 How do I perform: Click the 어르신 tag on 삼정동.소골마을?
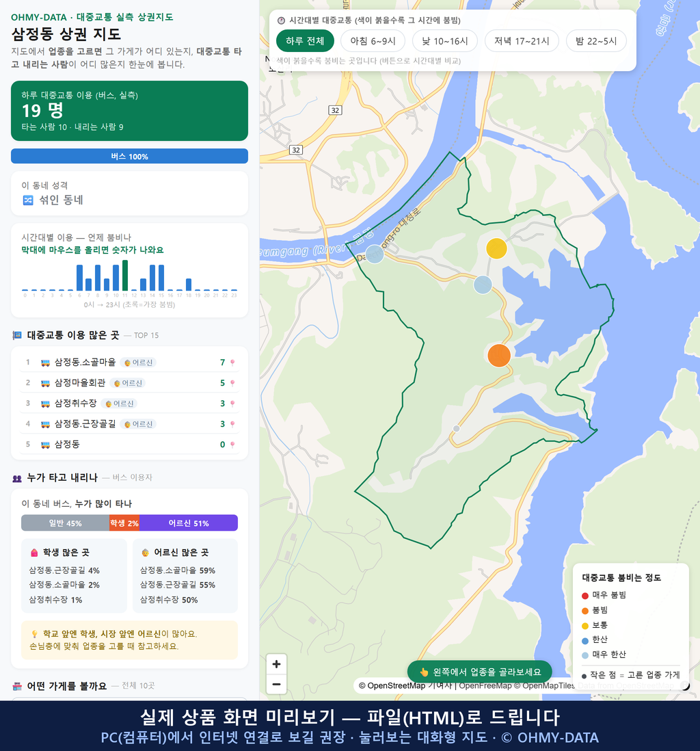click(x=138, y=363)
